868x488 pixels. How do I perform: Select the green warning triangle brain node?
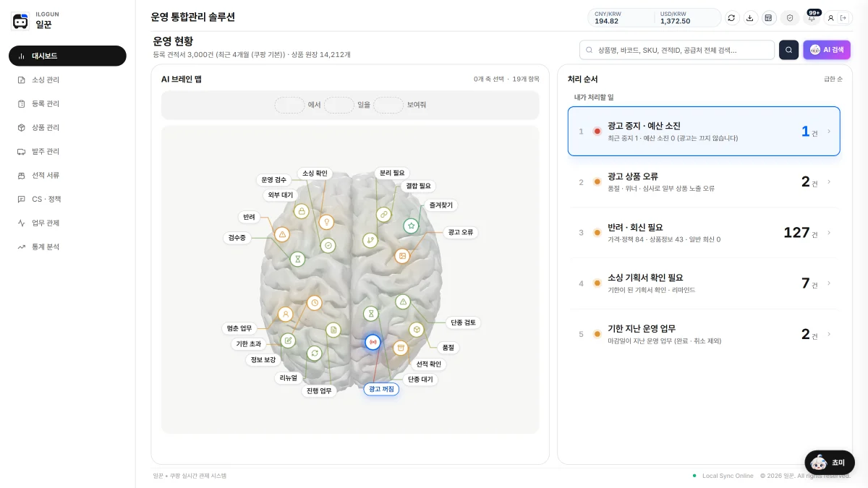(403, 301)
